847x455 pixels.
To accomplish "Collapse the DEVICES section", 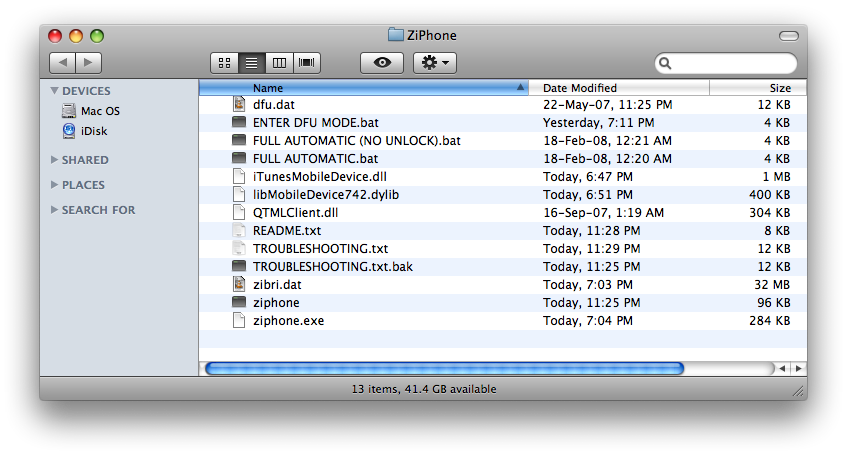I will 54,91.
